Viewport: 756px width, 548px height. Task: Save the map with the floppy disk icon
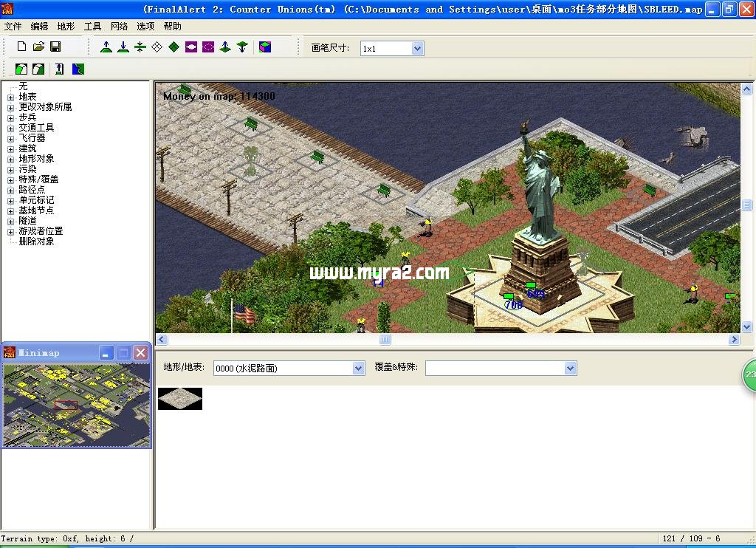(x=55, y=47)
